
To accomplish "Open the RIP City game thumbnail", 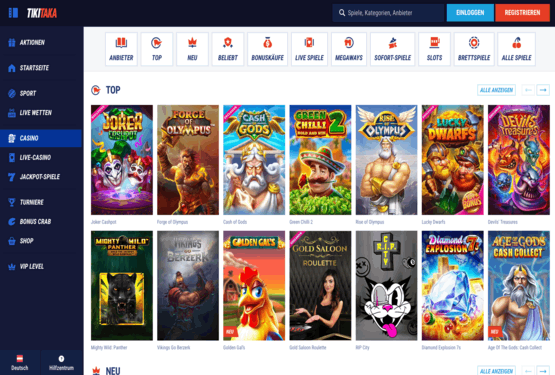I will coord(387,286).
